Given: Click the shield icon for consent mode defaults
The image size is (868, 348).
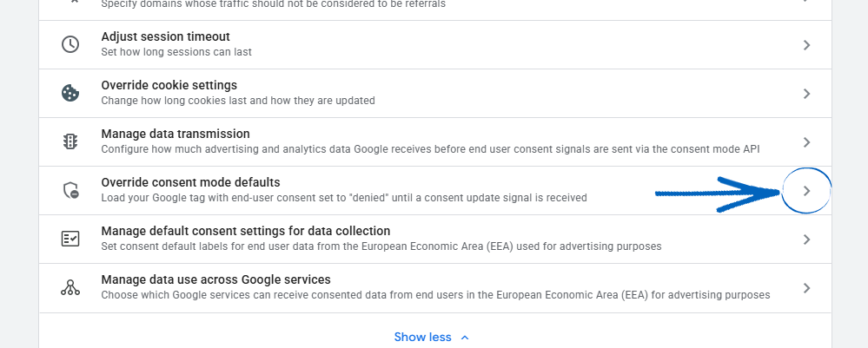Looking at the screenshot, I should point(70,191).
